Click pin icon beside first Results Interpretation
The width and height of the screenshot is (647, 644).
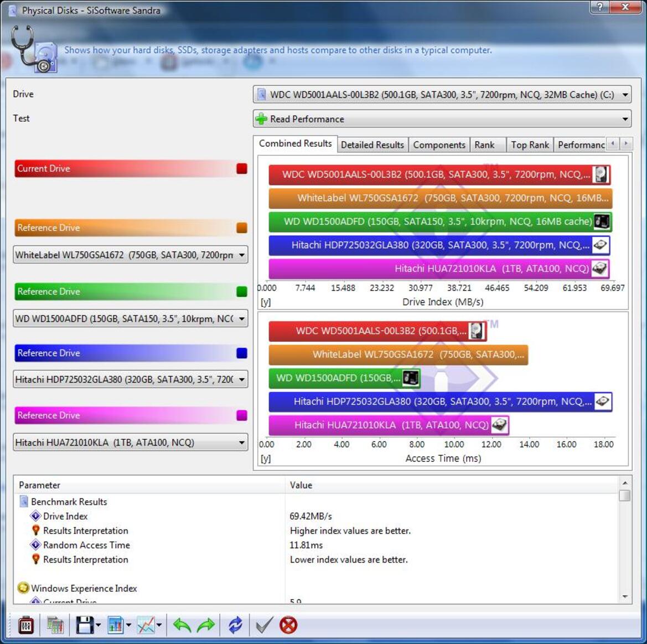(x=35, y=531)
